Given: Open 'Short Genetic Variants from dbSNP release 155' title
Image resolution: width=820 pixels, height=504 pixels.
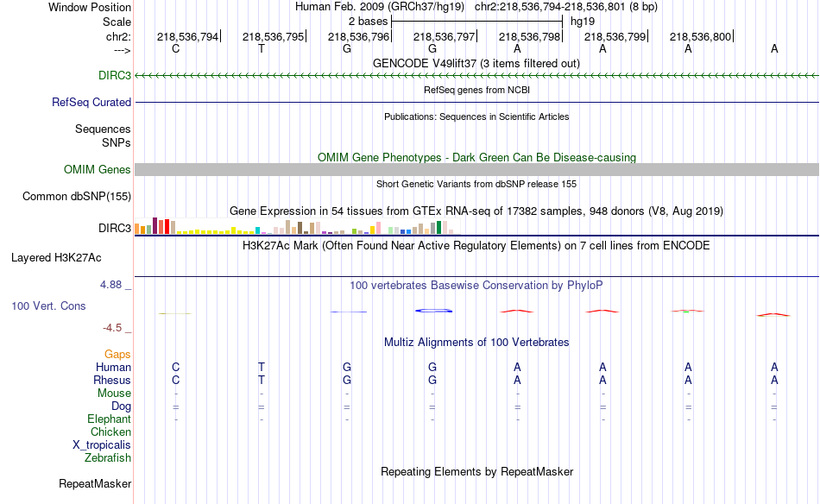Looking at the screenshot, I should pyautogui.click(x=476, y=184).
